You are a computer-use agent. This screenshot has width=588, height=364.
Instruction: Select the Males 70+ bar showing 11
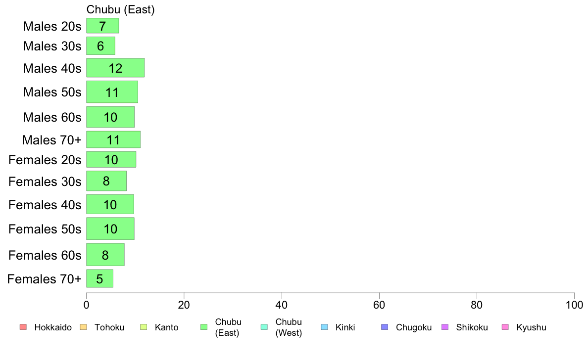click(114, 139)
